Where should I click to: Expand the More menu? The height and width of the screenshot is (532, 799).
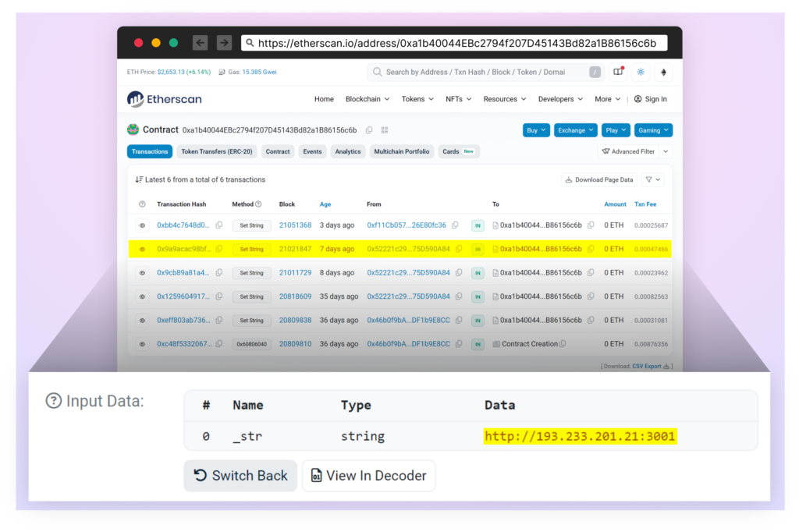607,99
